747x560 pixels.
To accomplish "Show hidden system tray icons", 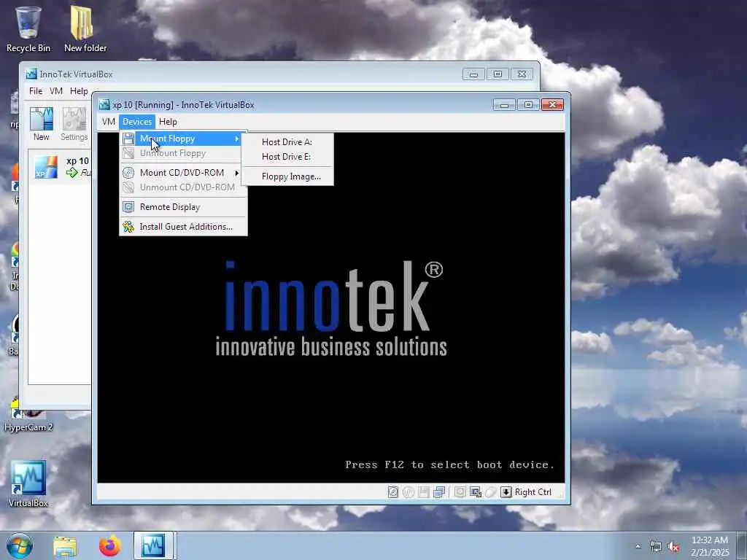I will point(638,547).
